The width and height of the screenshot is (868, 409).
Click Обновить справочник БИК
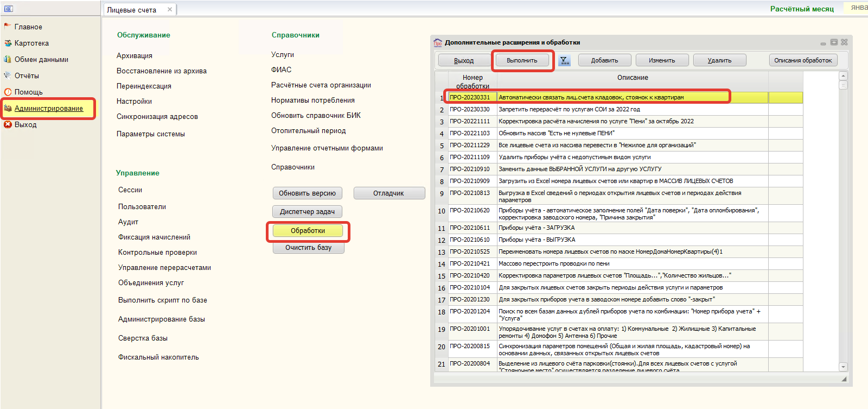coord(316,115)
